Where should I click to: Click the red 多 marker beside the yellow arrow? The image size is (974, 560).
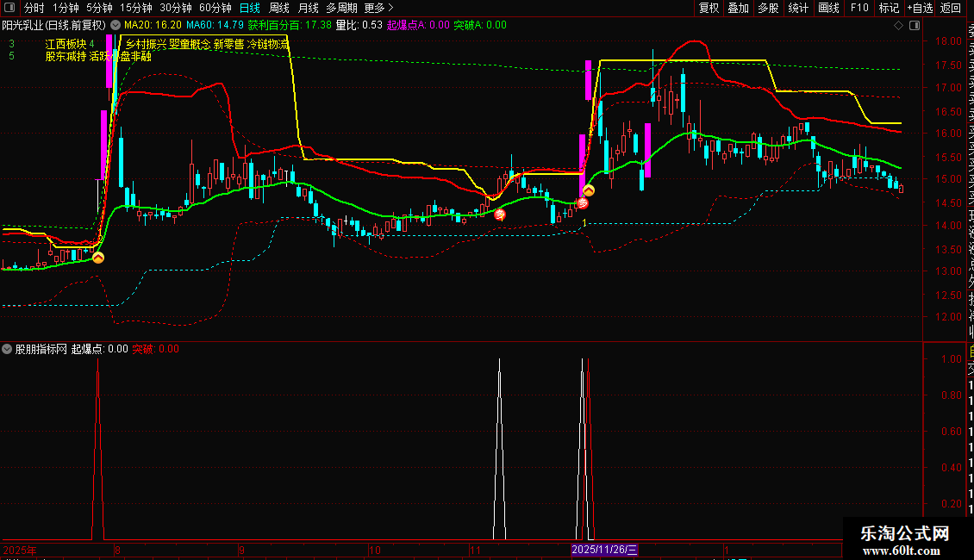click(x=583, y=203)
